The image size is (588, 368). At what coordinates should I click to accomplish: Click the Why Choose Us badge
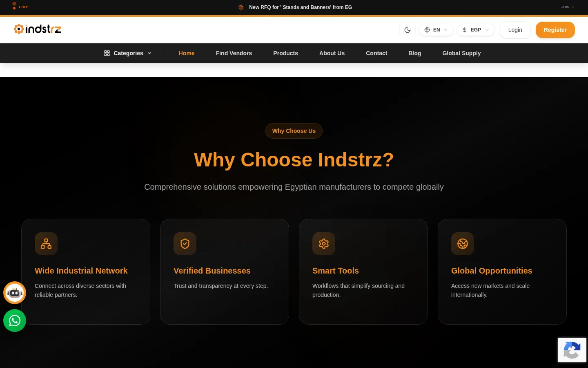tap(294, 131)
